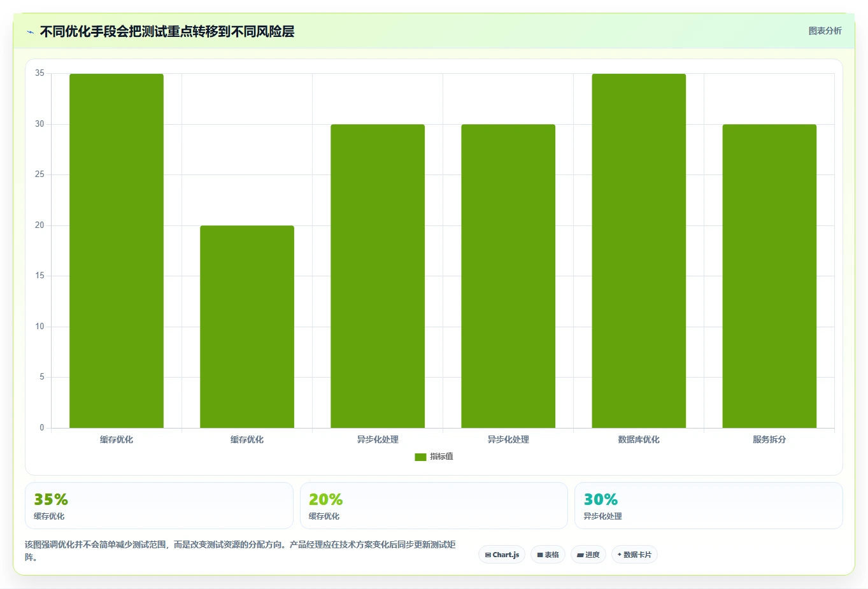
Task: Toggle the green 指标值 legend swatch
Action: tap(420, 457)
